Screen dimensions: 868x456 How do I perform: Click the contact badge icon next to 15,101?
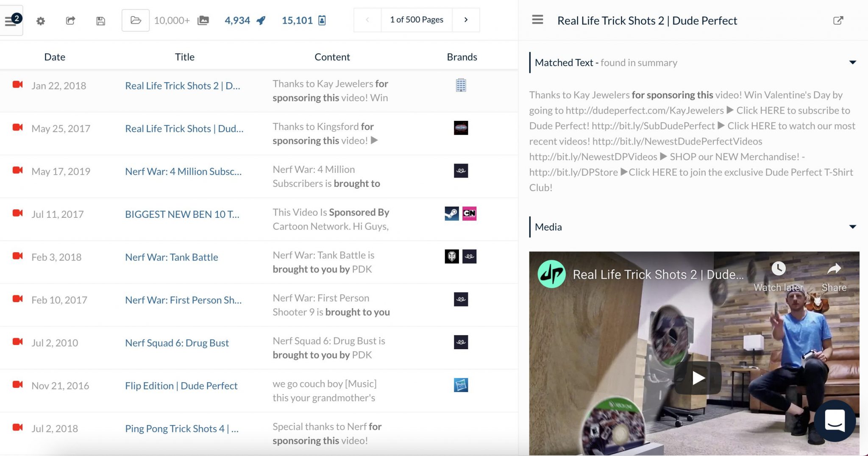[x=322, y=20]
